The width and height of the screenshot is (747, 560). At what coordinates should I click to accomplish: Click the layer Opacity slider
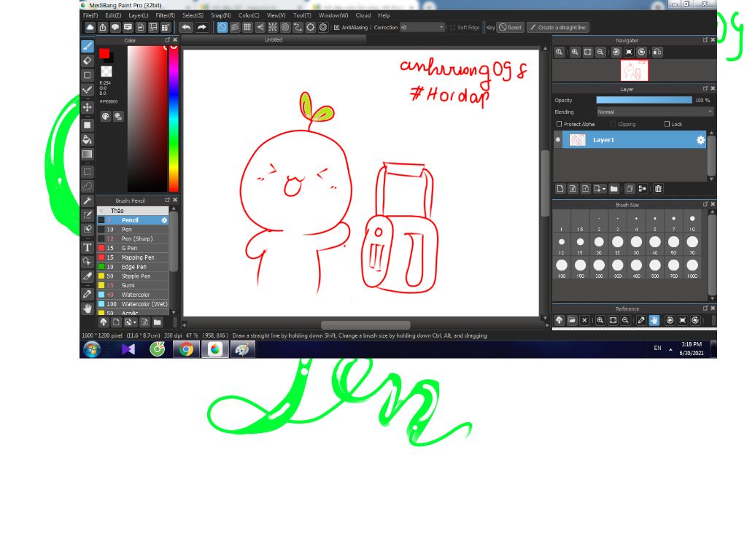[x=644, y=100]
